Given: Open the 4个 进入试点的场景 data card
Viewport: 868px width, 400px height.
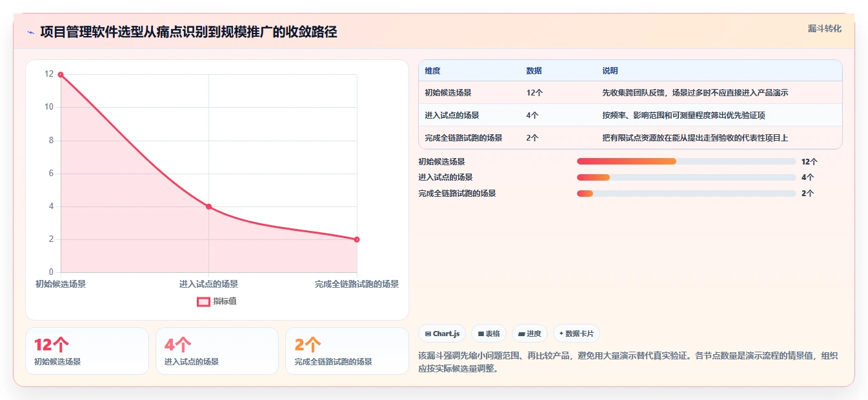Looking at the screenshot, I should tap(217, 351).
